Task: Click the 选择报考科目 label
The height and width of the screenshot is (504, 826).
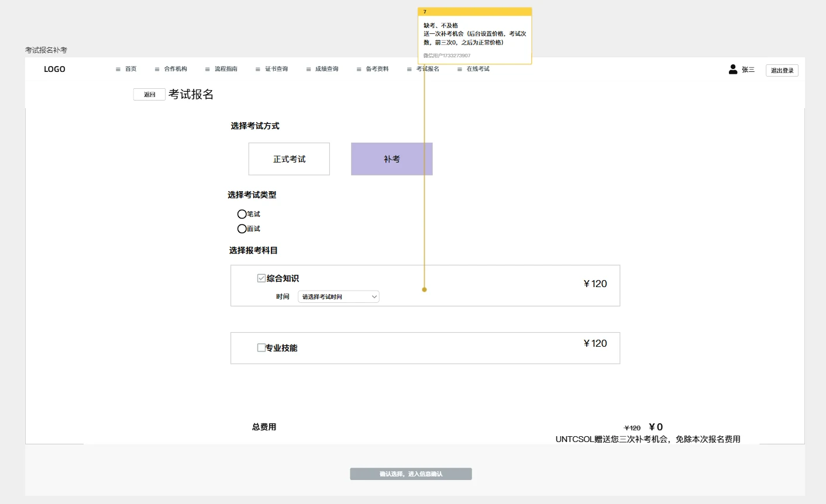Action: click(253, 250)
